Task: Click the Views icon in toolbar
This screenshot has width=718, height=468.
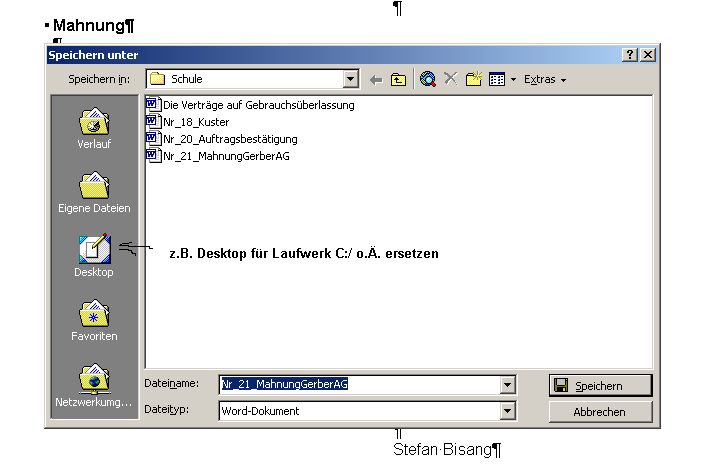Action: pyautogui.click(x=497, y=79)
